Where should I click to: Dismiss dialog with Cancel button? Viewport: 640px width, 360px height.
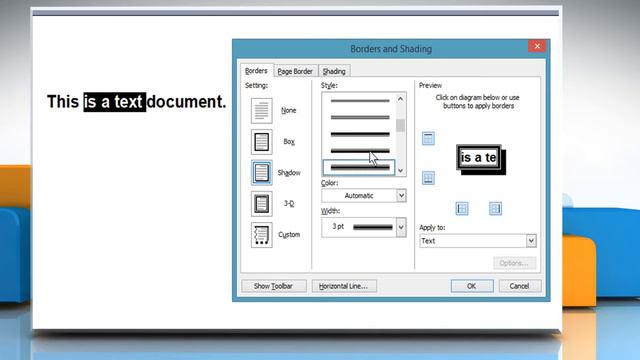520,286
